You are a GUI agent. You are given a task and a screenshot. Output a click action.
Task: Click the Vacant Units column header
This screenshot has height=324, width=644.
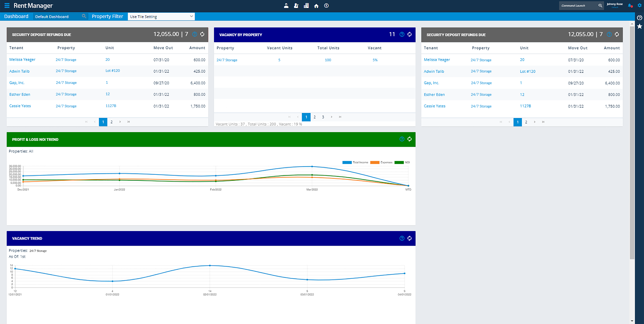[279, 48]
